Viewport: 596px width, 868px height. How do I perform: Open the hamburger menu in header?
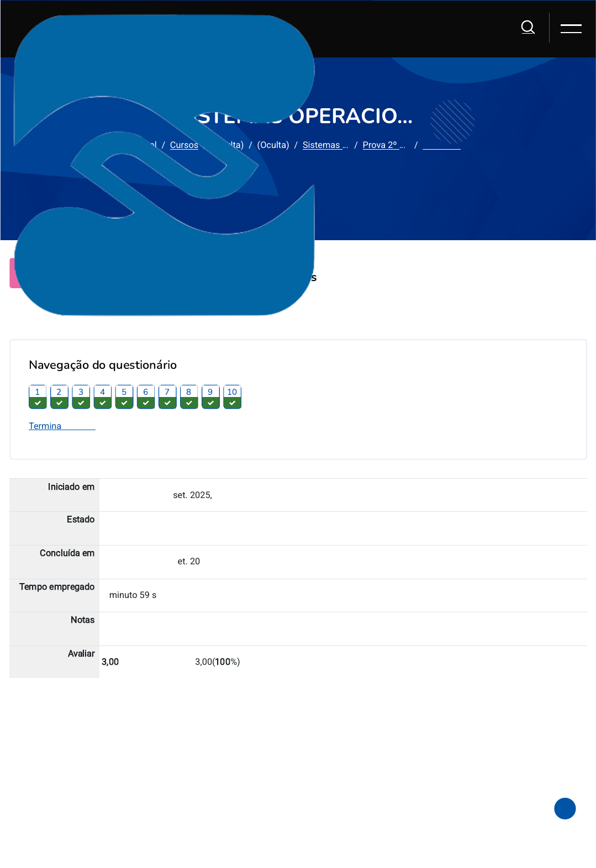click(571, 28)
